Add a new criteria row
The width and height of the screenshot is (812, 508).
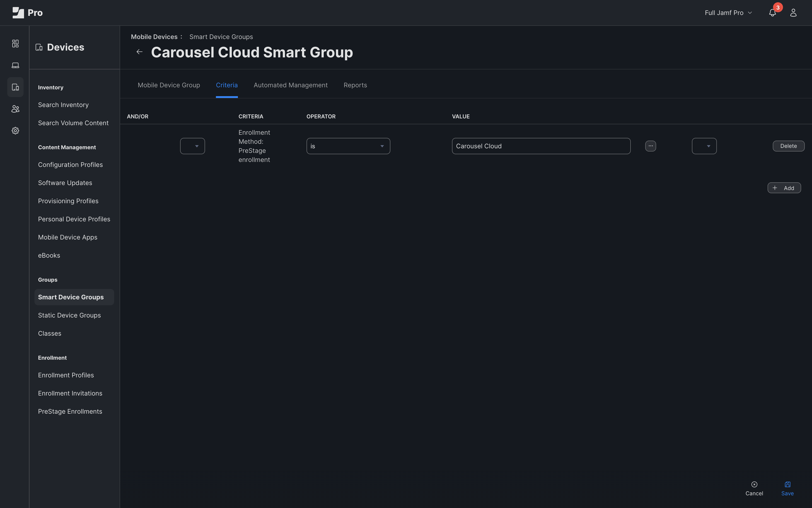[784, 188]
